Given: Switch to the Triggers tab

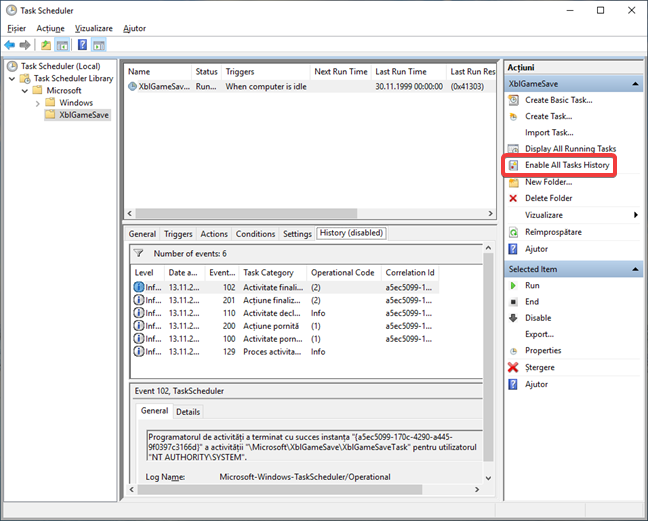Looking at the screenshot, I should 178,234.
